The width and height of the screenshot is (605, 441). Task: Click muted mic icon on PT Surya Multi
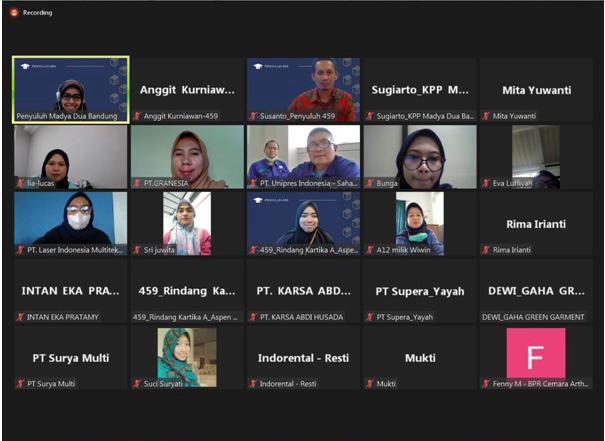pyautogui.click(x=20, y=384)
